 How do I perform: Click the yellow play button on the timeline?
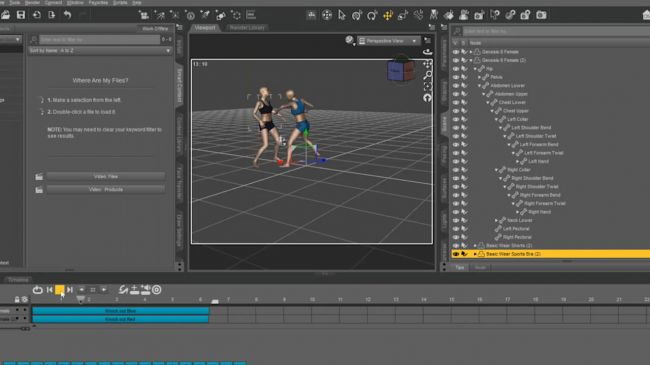pyautogui.click(x=59, y=290)
